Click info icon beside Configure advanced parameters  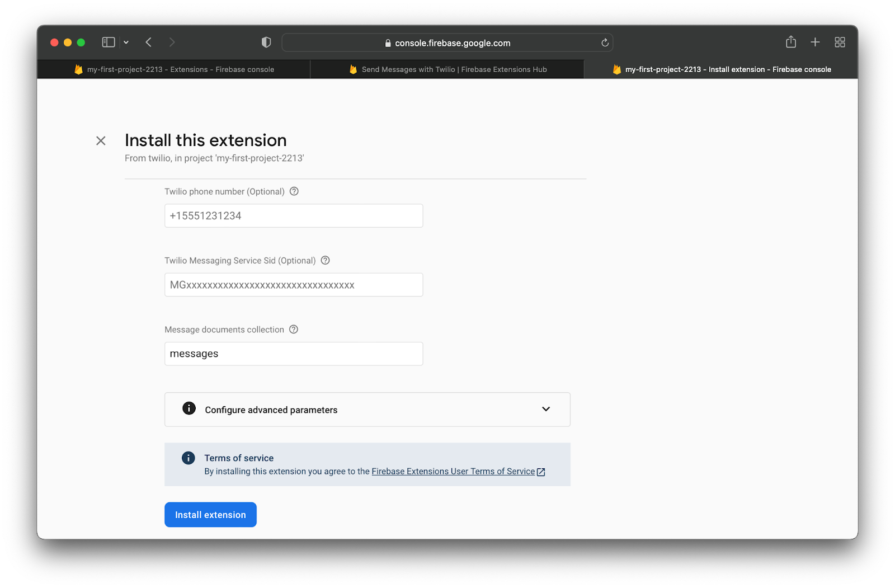tap(189, 408)
